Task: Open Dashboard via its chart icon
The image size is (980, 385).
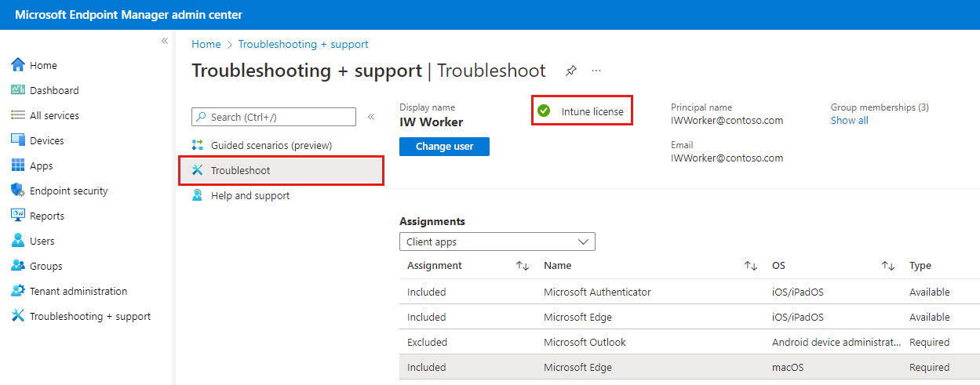Action: (18, 90)
